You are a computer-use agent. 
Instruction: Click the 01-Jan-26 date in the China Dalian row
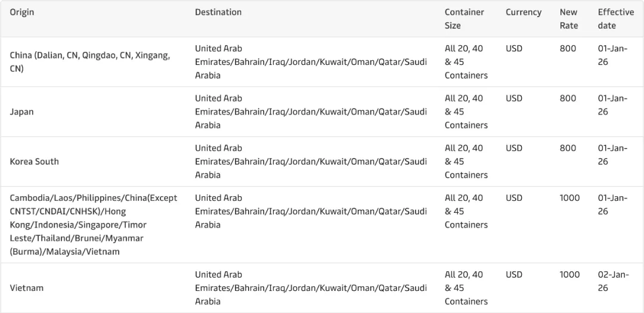[612, 55]
